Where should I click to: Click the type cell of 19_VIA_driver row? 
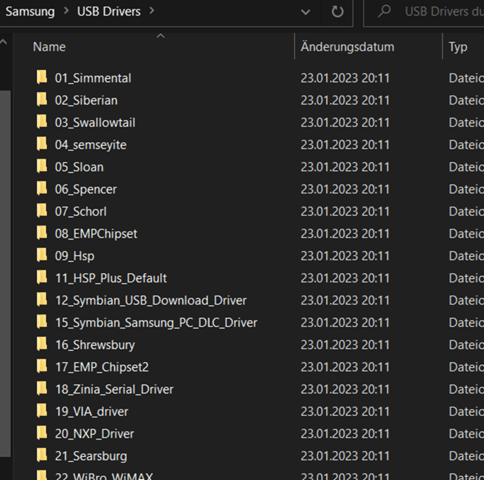click(466, 412)
